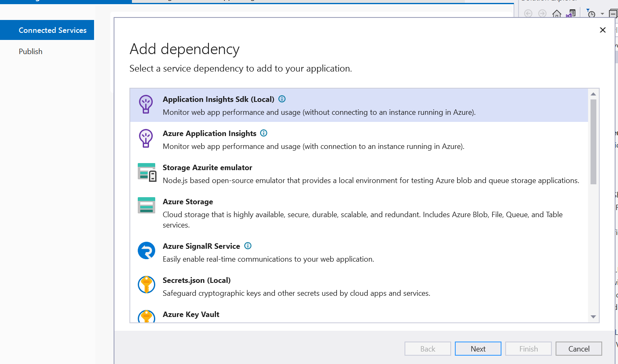Image resolution: width=618 pixels, height=364 pixels.
Task: Click the disabled Finish button
Action: (x=529, y=349)
